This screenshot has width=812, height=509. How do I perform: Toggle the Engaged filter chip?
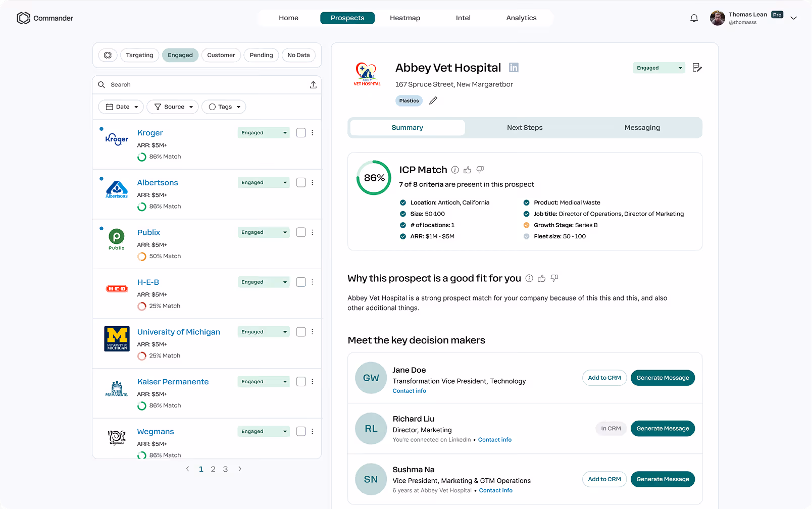[x=180, y=55]
